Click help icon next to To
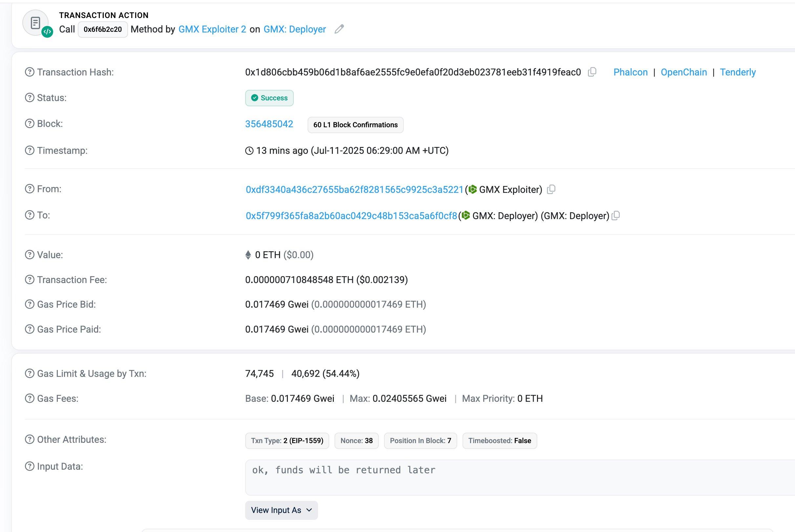Screen dimensions: 795x532 pyautogui.click(x=30, y=215)
